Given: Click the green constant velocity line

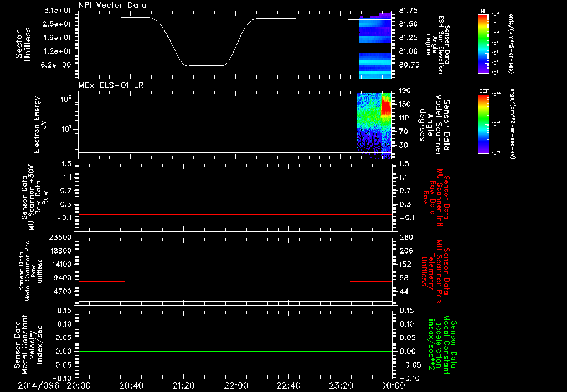Looking at the screenshot, I should coord(235,351).
